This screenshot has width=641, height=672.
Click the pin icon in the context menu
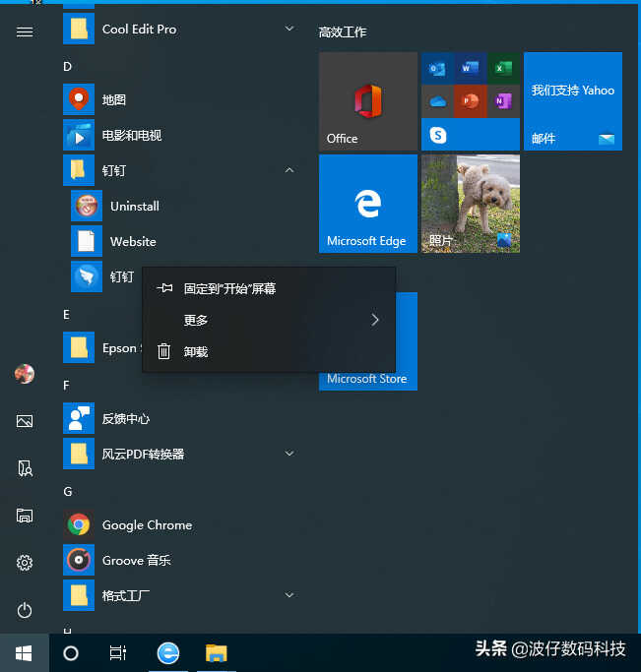164,288
